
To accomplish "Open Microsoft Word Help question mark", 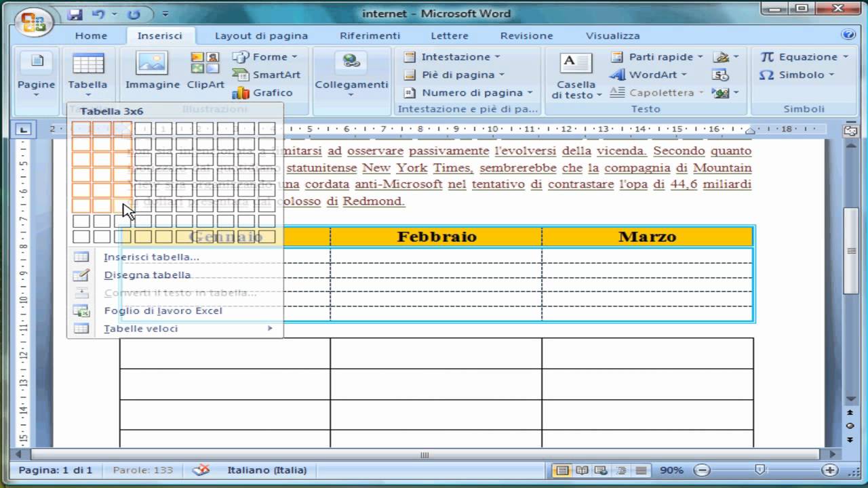I will pyautogui.click(x=848, y=35).
